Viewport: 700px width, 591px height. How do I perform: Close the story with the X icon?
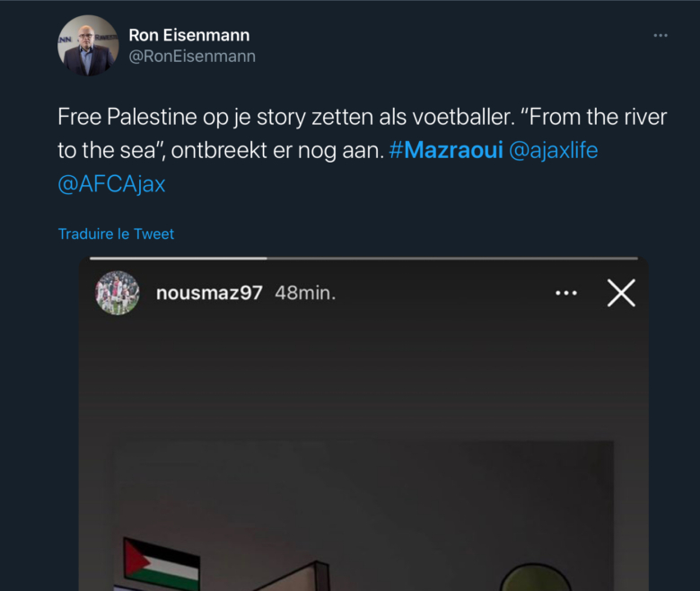coord(621,293)
